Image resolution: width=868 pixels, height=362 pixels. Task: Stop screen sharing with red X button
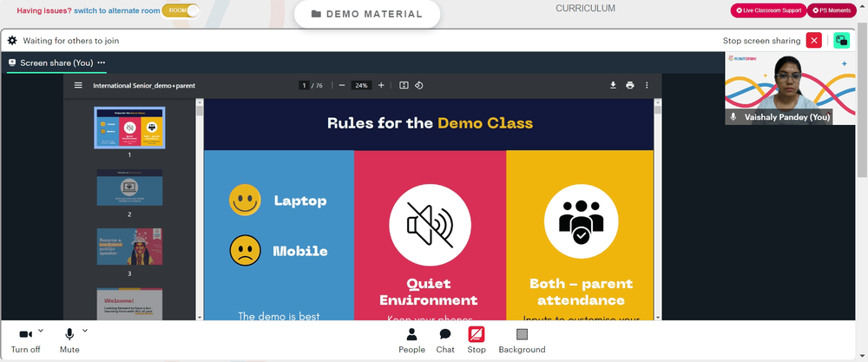coord(814,41)
